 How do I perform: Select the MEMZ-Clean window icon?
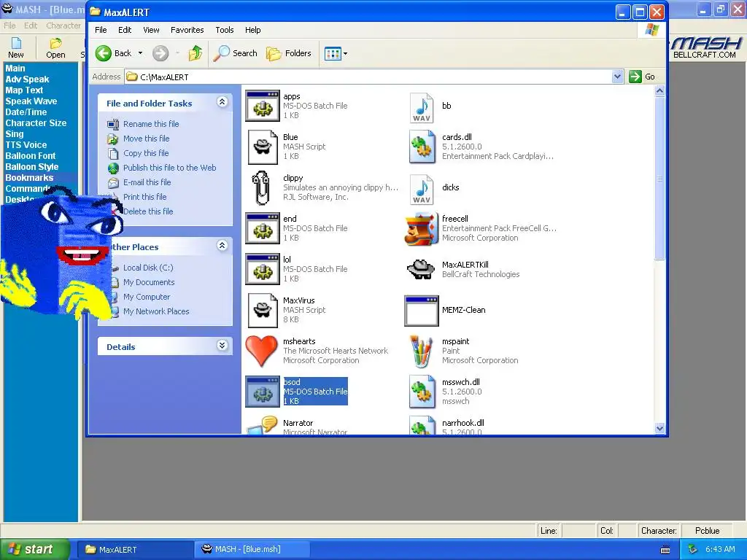[x=421, y=311]
